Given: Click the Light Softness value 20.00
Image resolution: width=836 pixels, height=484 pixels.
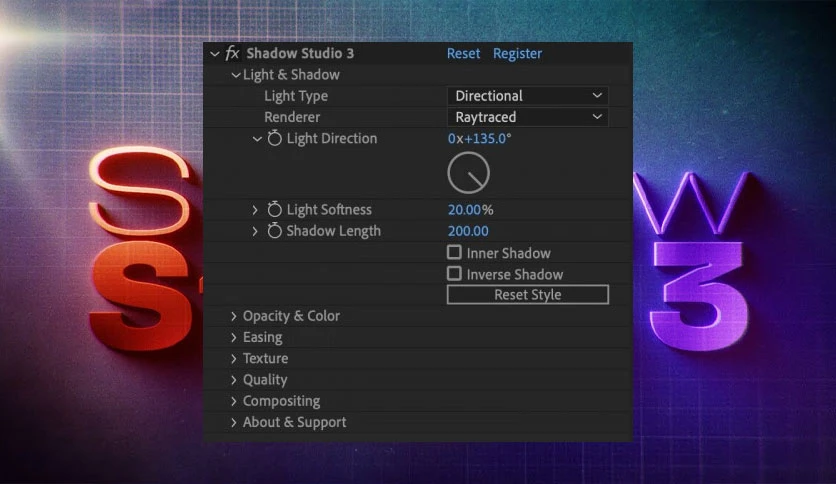Looking at the screenshot, I should tap(464, 210).
